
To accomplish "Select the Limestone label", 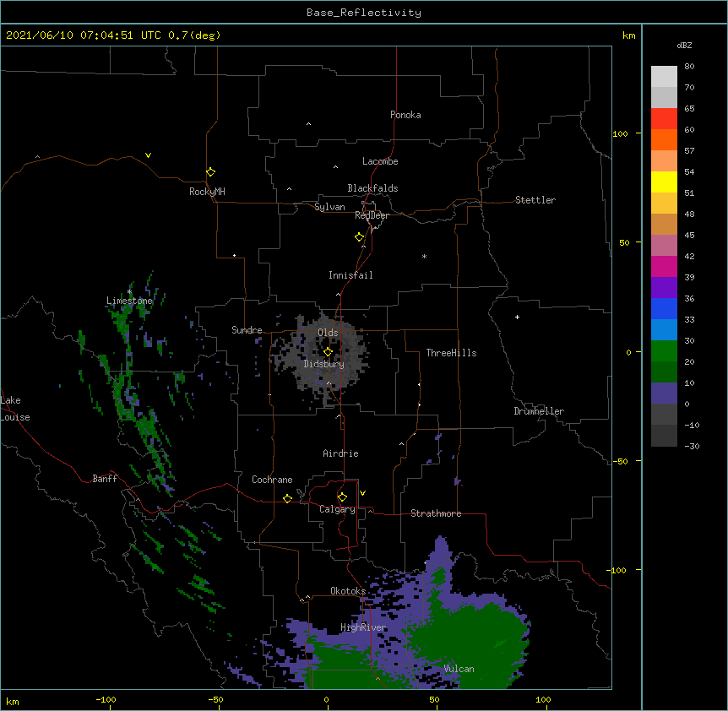I will pos(129,301).
